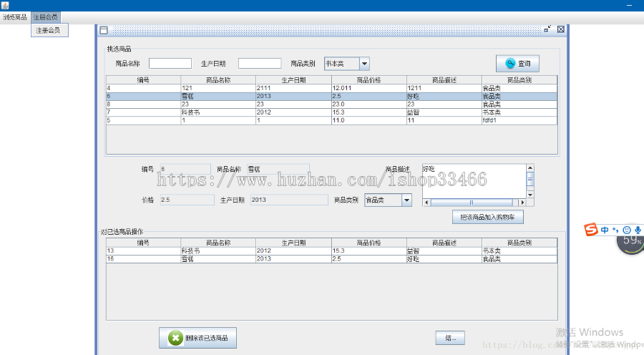Select the row with category fdfd1
This screenshot has height=355, width=644.
pos(332,120)
